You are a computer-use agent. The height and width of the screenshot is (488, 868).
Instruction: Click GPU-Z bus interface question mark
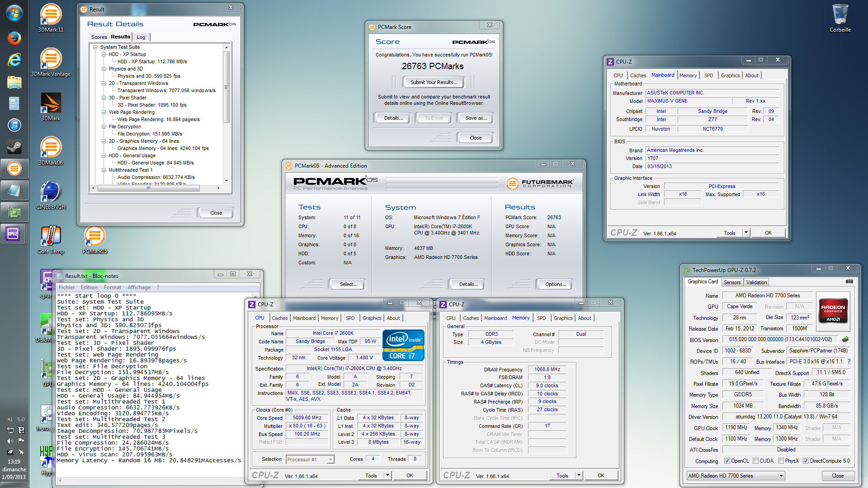(849, 361)
